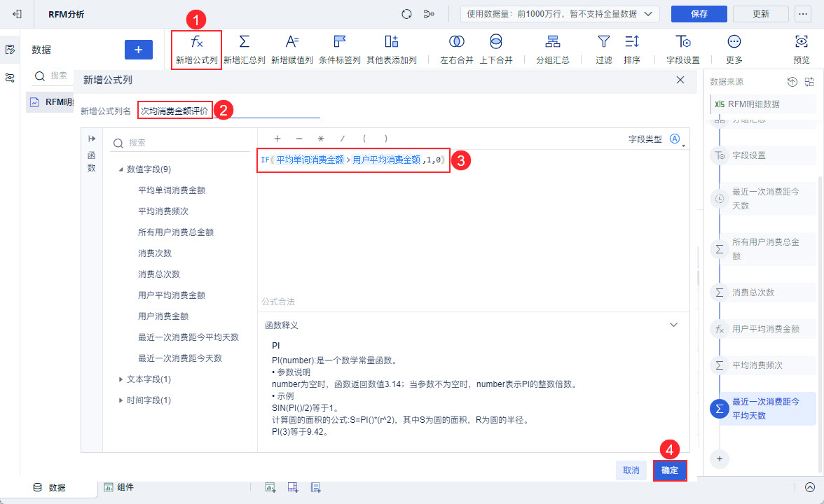This screenshot has width=824, height=504.
Task: Insert the minus operator in formula
Action: tap(299, 139)
